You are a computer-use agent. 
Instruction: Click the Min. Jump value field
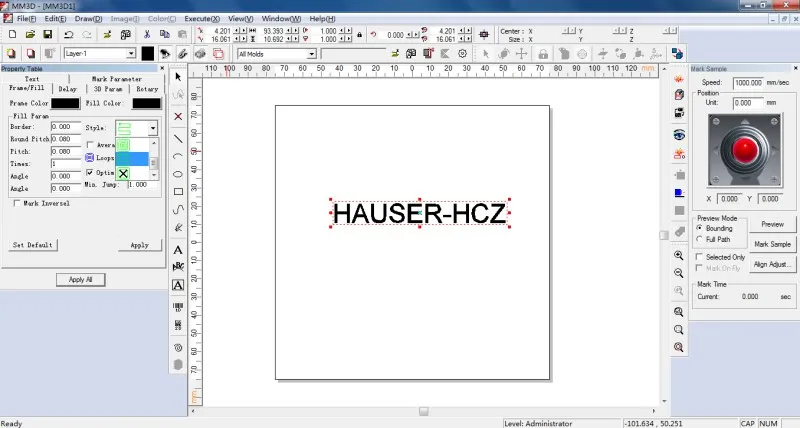(141, 185)
